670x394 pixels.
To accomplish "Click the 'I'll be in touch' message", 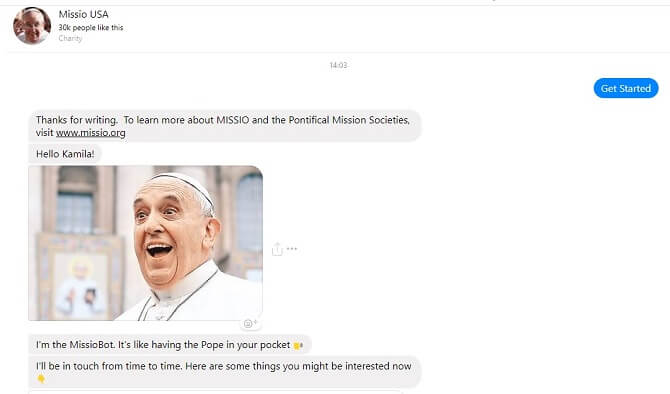I will (225, 372).
